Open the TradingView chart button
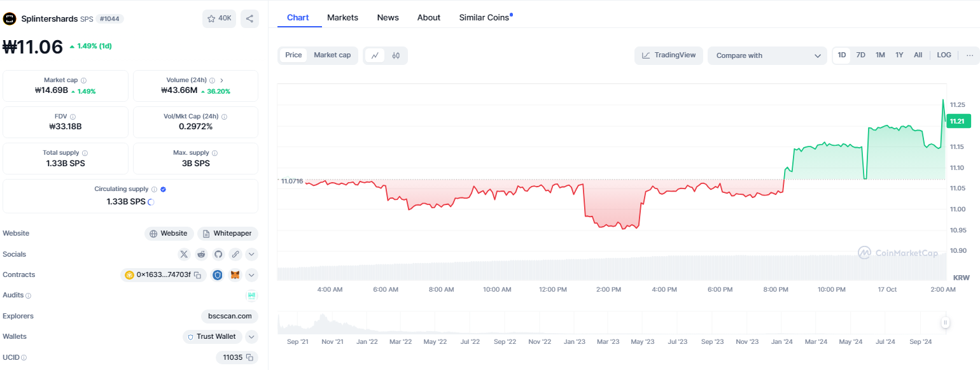Viewport: 980px width, 370px height. [669, 55]
